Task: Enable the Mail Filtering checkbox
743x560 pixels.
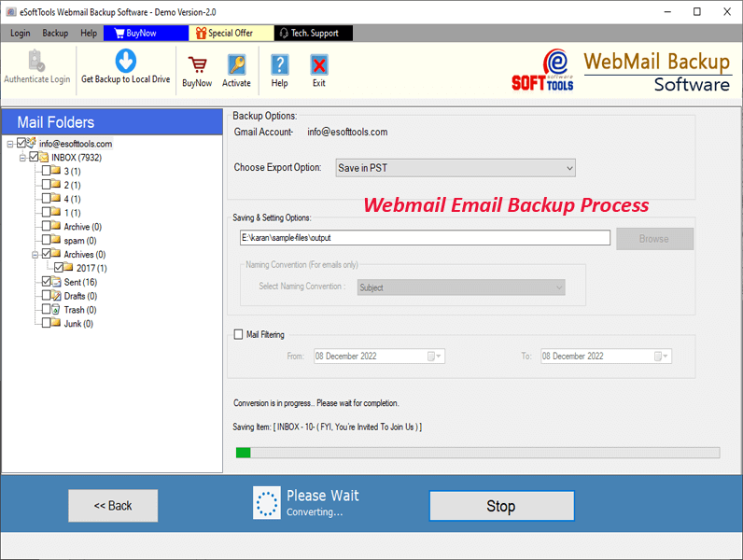Action: click(x=238, y=334)
